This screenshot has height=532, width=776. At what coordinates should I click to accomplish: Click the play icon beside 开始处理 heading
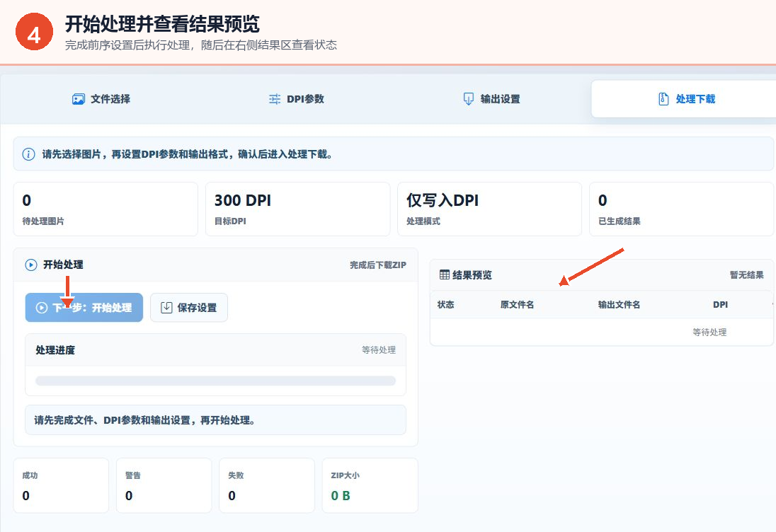pos(30,265)
